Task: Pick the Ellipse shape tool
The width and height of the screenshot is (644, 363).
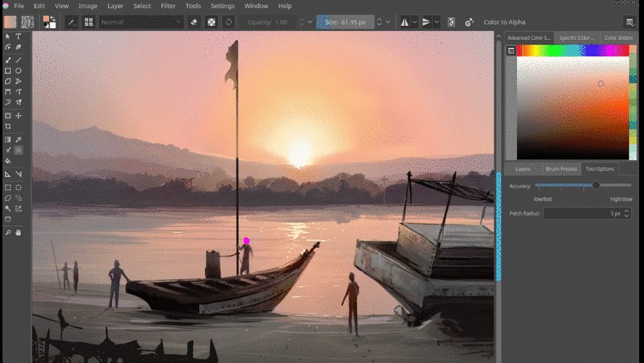Action: point(19,71)
